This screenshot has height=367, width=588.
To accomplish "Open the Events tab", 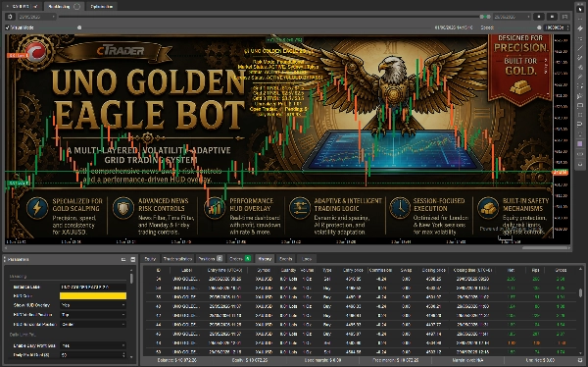I will point(286,259).
